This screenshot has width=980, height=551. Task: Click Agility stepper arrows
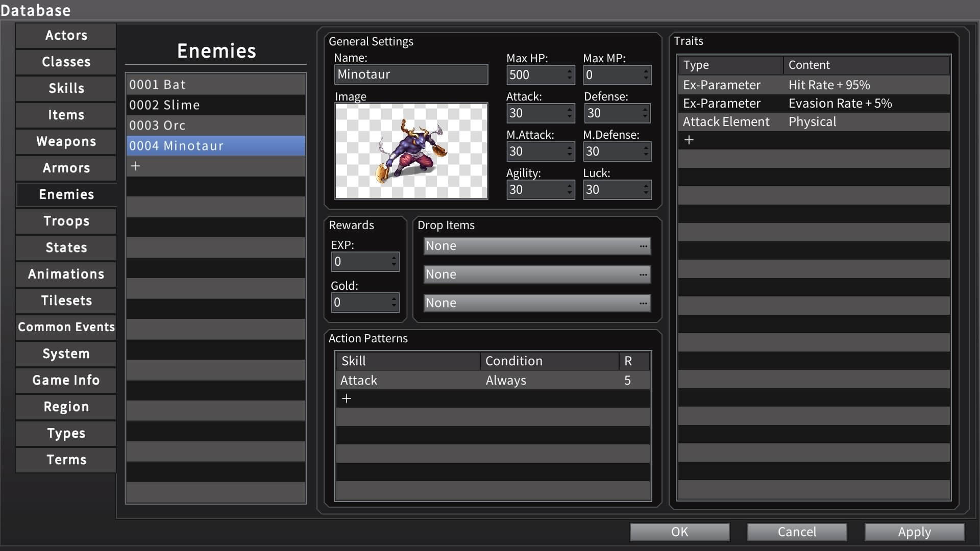coord(570,190)
